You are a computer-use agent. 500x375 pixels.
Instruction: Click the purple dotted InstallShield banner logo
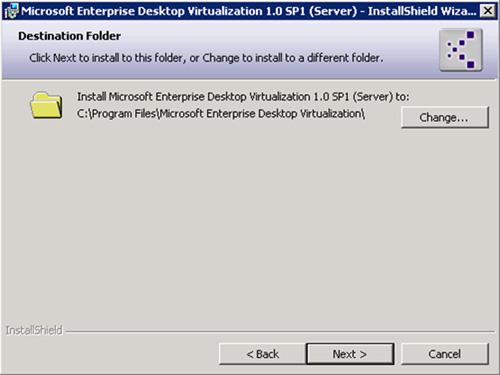tap(461, 50)
